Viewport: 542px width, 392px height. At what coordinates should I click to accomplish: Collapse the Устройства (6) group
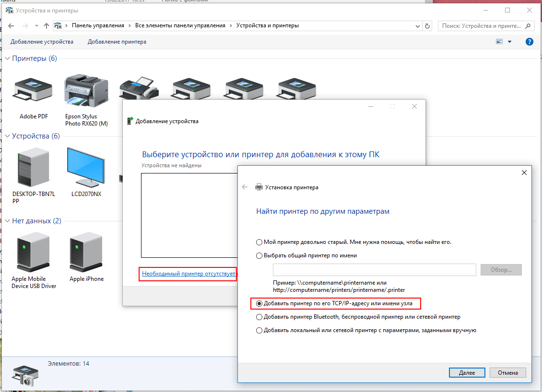click(x=7, y=136)
